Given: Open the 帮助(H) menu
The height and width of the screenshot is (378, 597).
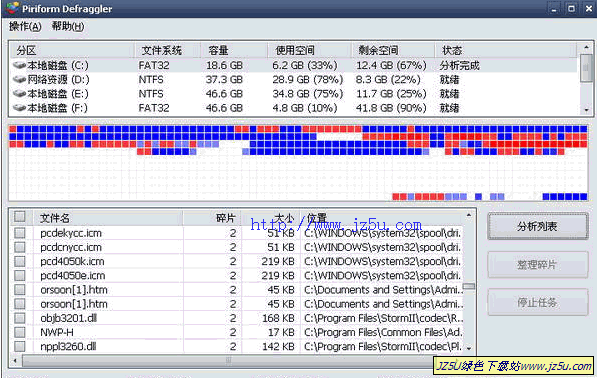Looking at the screenshot, I should (x=68, y=26).
